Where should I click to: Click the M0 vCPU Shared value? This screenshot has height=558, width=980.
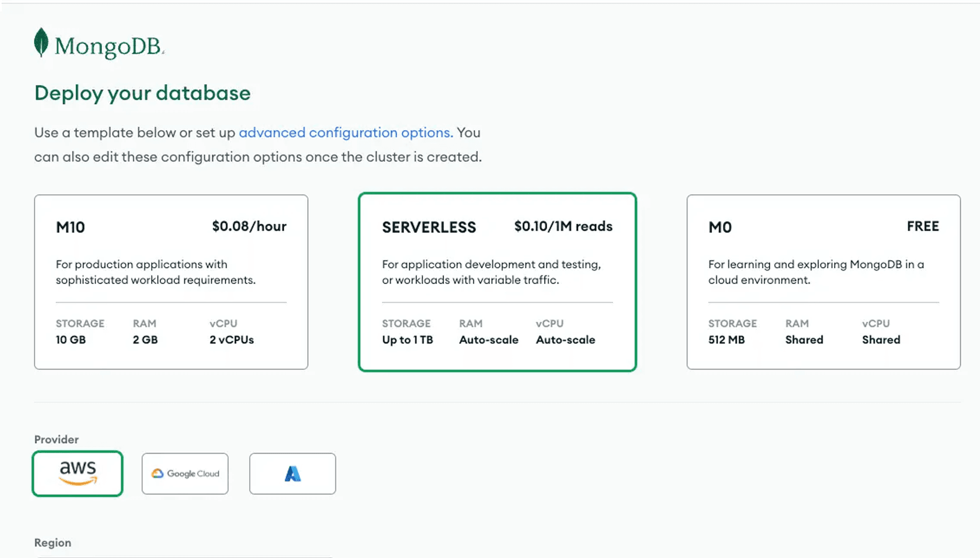(881, 340)
